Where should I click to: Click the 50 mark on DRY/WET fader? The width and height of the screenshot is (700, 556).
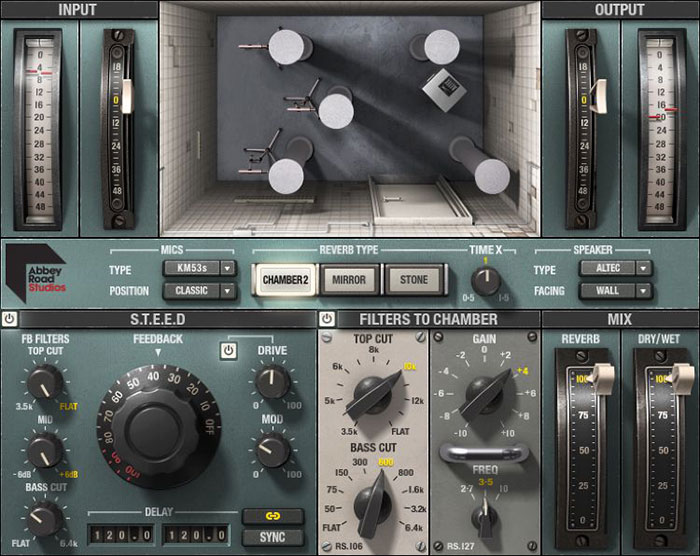pos(663,450)
